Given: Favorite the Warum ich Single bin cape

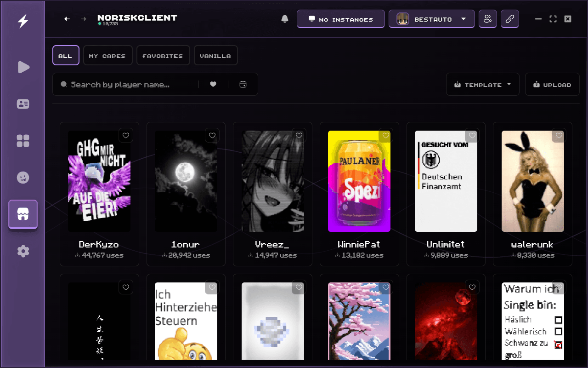Looking at the screenshot, I should pos(559,287).
